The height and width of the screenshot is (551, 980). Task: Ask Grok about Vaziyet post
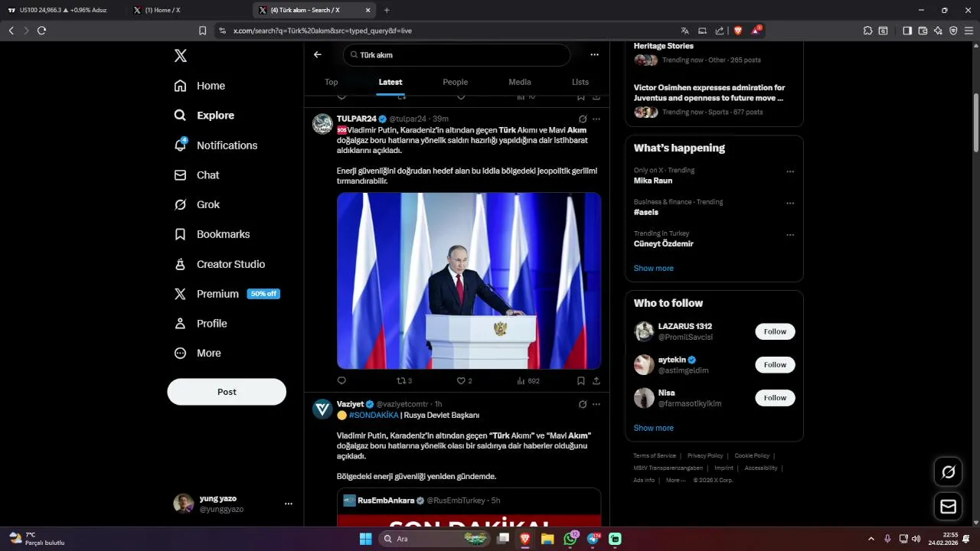pyautogui.click(x=583, y=404)
